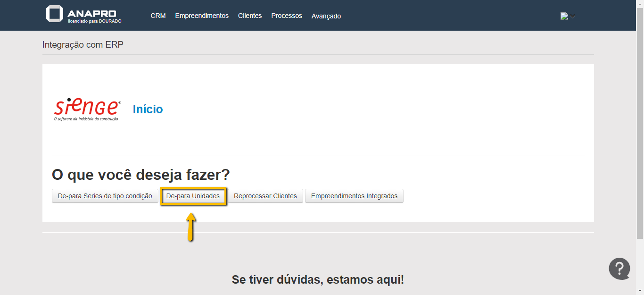Click the Reprocessar Clientes button

(x=265, y=196)
